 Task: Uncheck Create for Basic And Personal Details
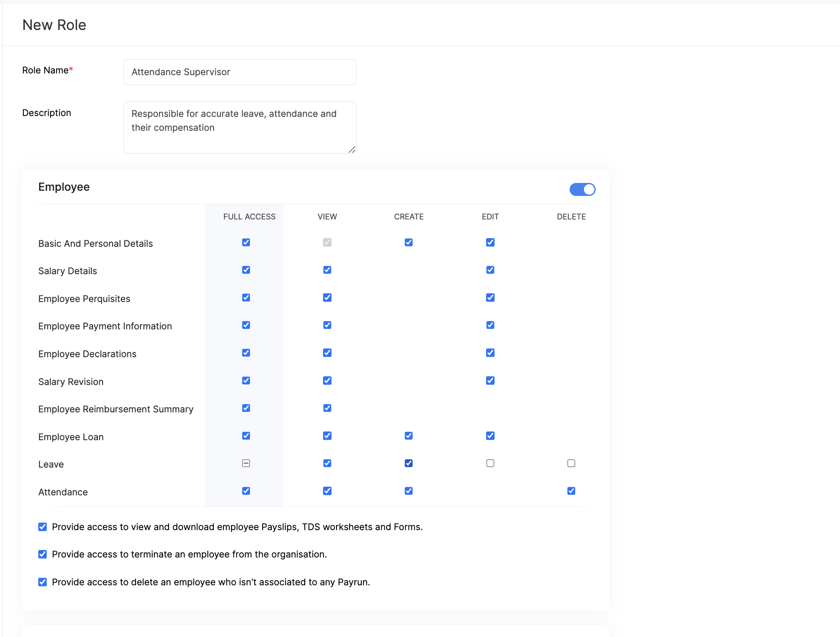coord(409,242)
